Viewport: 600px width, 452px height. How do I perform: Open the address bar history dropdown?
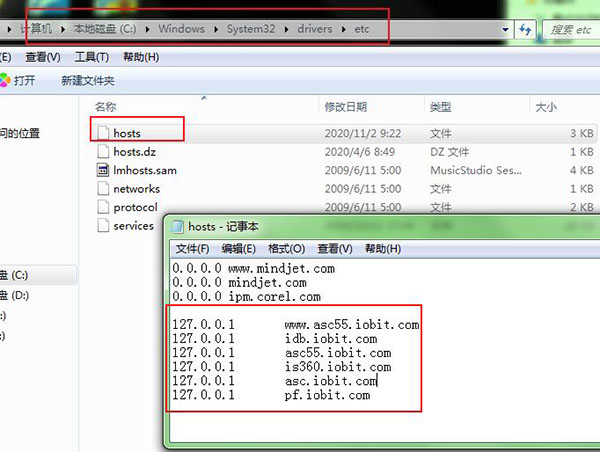tap(505, 29)
